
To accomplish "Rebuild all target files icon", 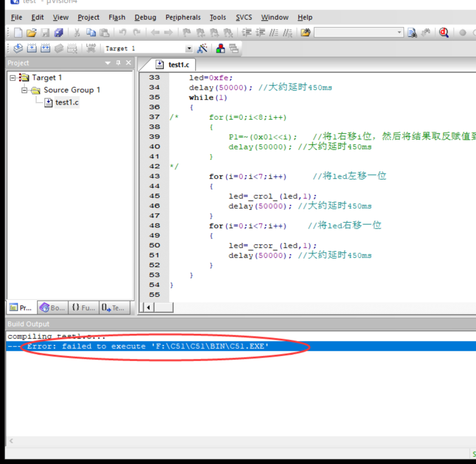I will (x=46, y=48).
